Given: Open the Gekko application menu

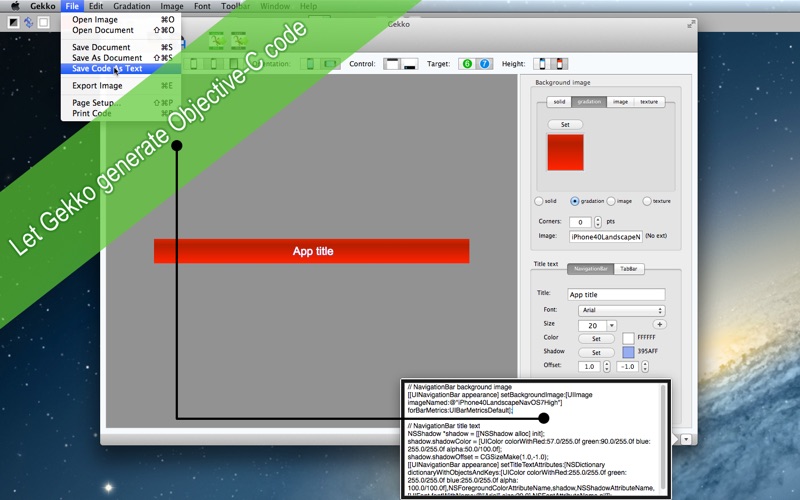Looking at the screenshot, I should click(42, 6).
